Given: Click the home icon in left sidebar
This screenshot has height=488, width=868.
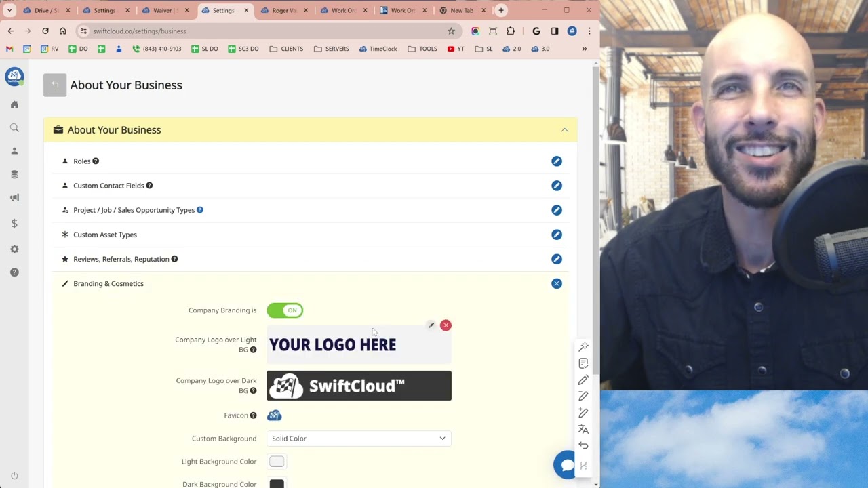Looking at the screenshot, I should [14, 105].
